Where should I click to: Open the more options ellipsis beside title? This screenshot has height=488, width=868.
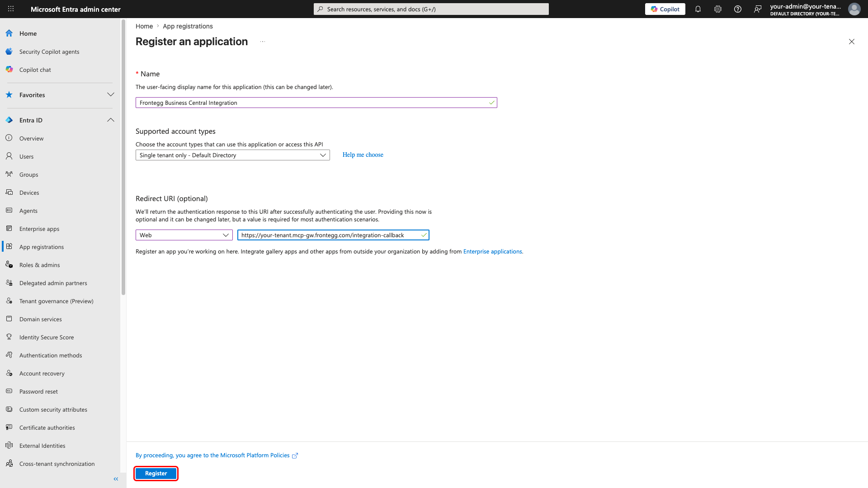(263, 42)
